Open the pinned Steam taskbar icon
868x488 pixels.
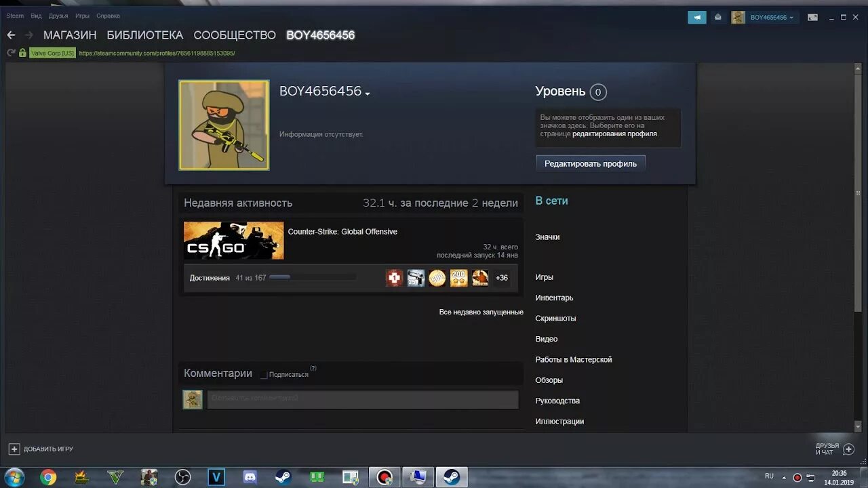pyautogui.click(x=283, y=477)
